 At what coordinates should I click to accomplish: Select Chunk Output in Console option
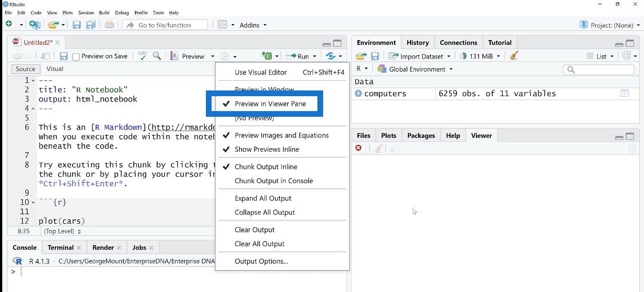pos(273,180)
